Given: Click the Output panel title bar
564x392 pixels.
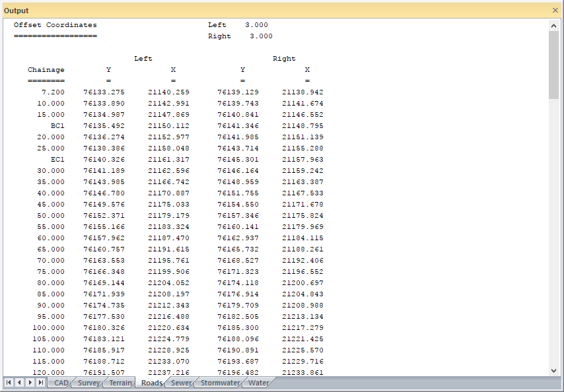Looking at the screenshot, I should (264, 11).
